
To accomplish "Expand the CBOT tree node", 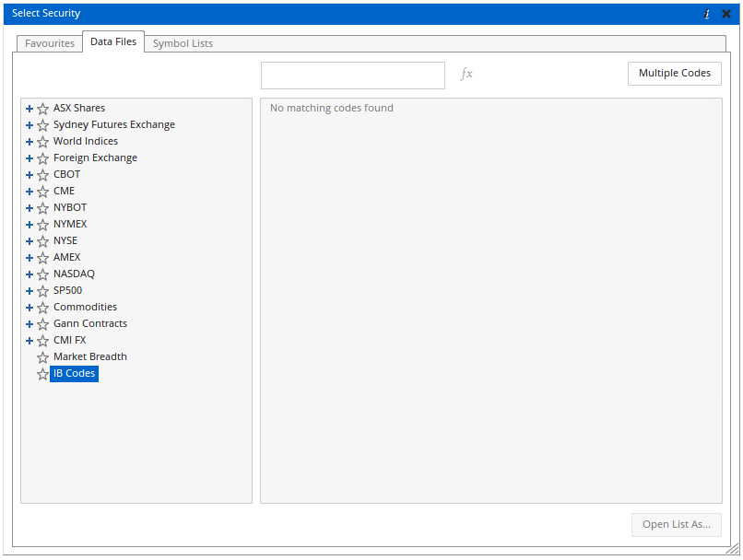I will (29, 175).
